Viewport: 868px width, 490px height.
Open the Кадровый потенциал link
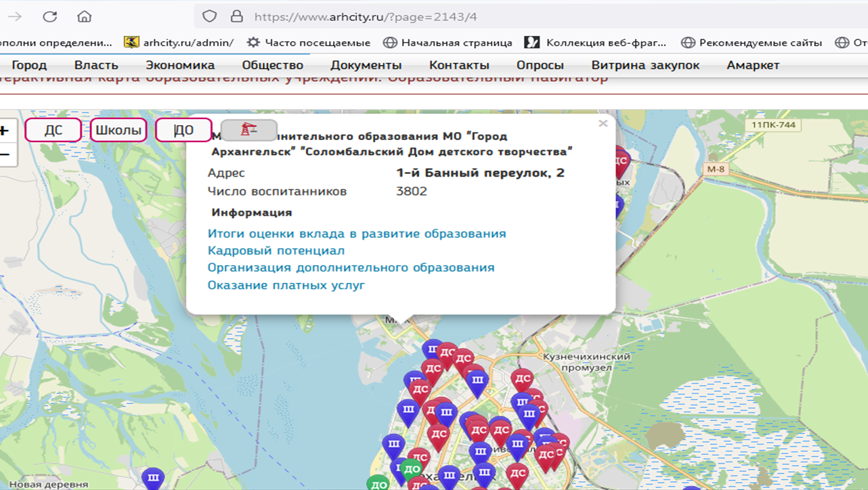(276, 250)
